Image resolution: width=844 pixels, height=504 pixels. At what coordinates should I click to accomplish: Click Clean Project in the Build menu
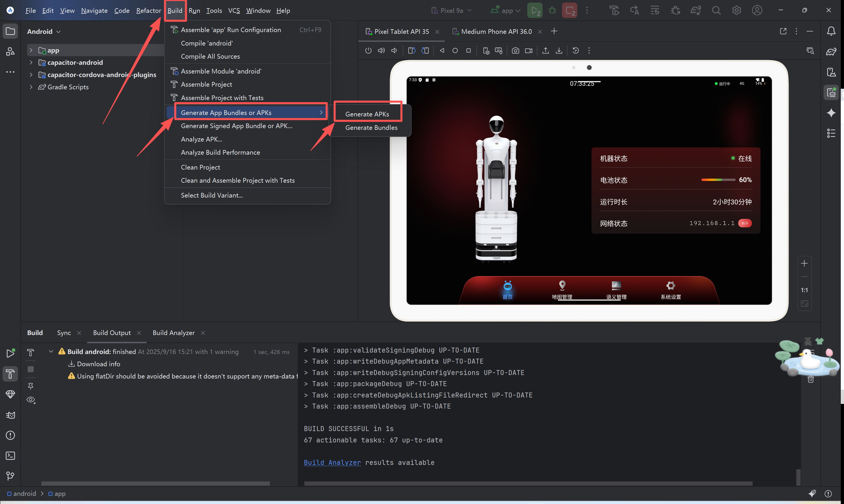(x=200, y=167)
